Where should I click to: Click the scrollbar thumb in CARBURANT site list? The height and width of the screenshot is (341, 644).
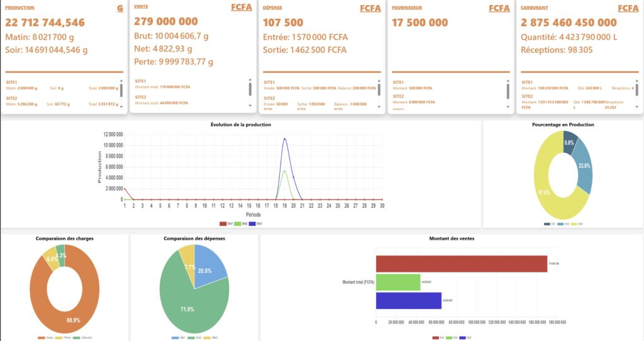click(636, 90)
